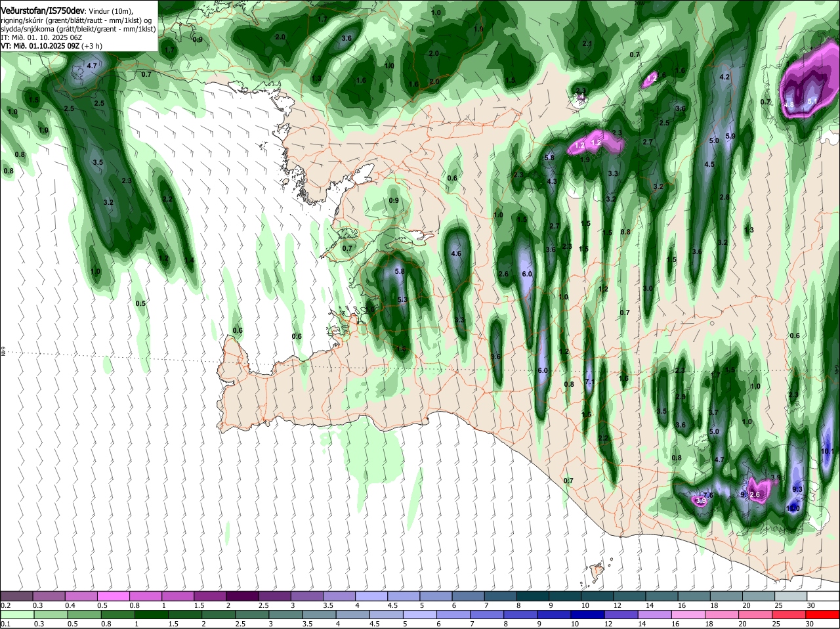Click the 6 mm slate-blue swatch in upper snow legend
Screen dimensions: 840x629
[x=469, y=596]
